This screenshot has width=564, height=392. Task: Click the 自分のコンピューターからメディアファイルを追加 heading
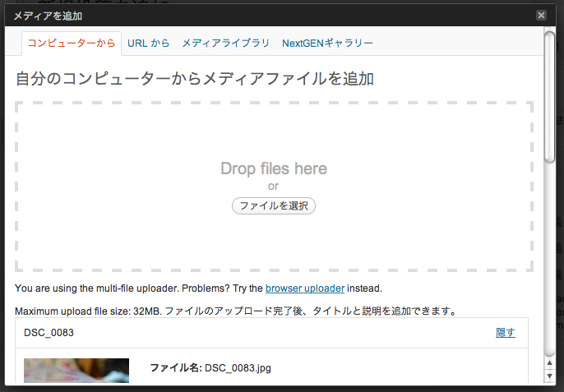click(195, 79)
